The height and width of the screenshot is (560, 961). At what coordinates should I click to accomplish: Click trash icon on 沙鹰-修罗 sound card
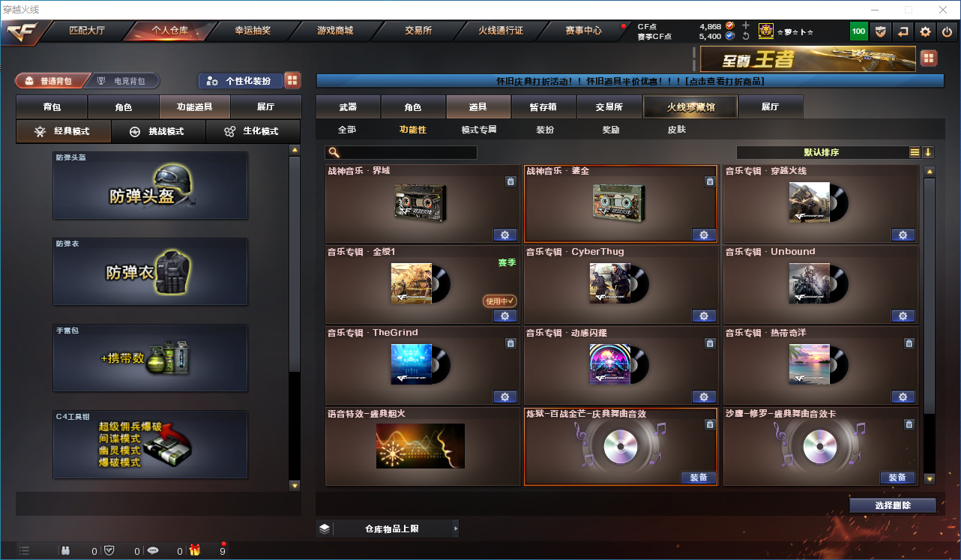909,424
